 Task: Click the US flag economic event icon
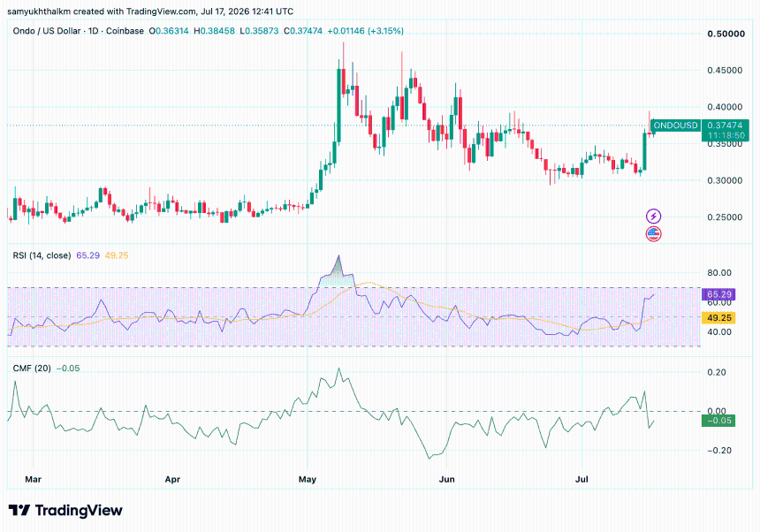(x=653, y=234)
